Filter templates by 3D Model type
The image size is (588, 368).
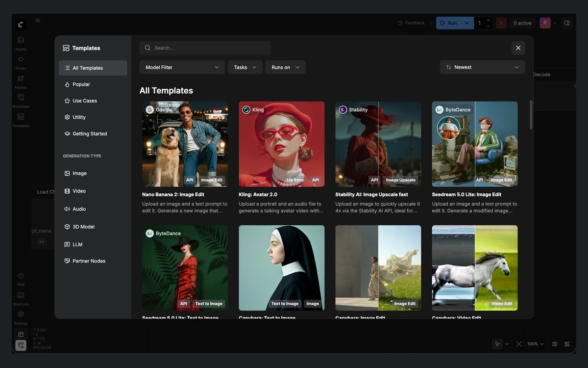[x=93, y=227]
